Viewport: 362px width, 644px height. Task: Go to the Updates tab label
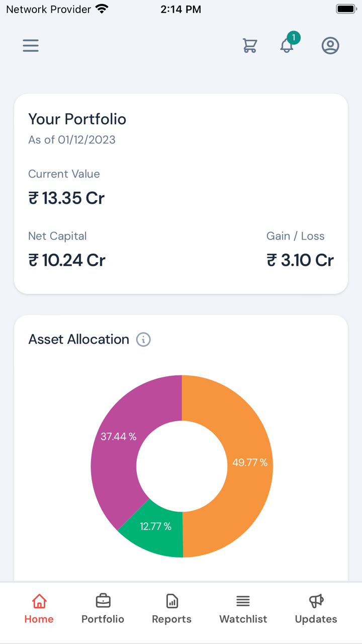pyautogui.click(x=316, y=619)
